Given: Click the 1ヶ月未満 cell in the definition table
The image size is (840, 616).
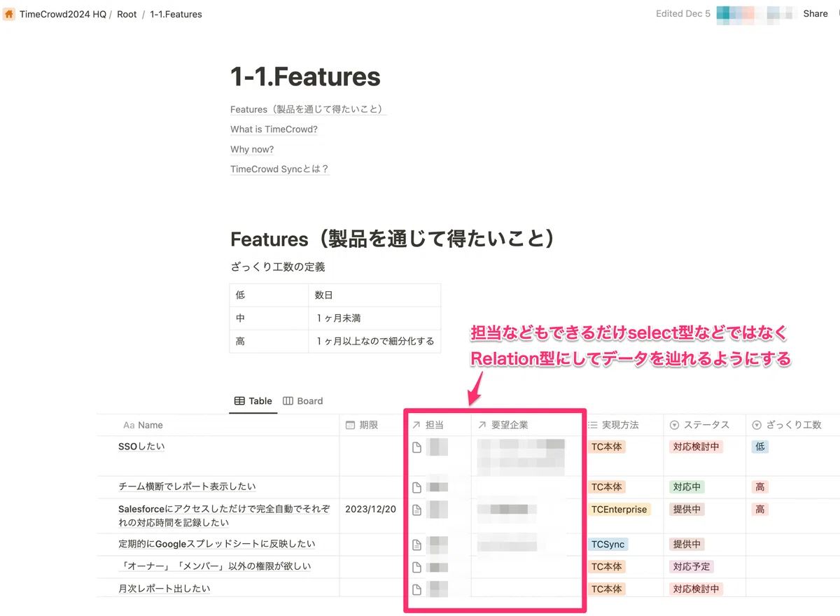Looking at the screenshot, I should click(x=374, y=318).
